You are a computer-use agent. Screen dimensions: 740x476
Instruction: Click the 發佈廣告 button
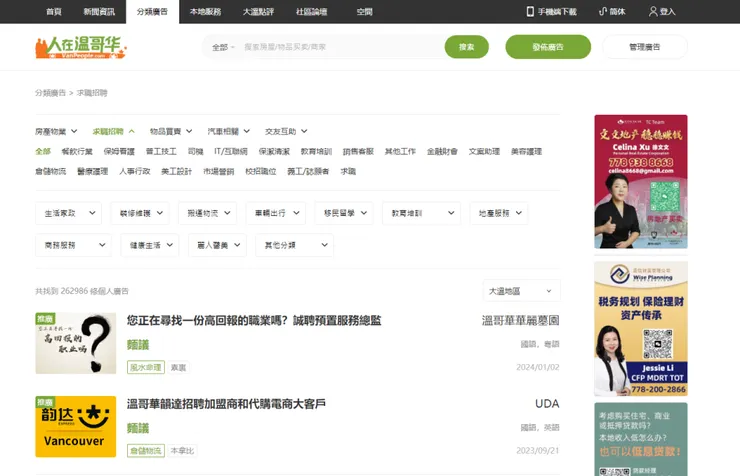point(548,47)
